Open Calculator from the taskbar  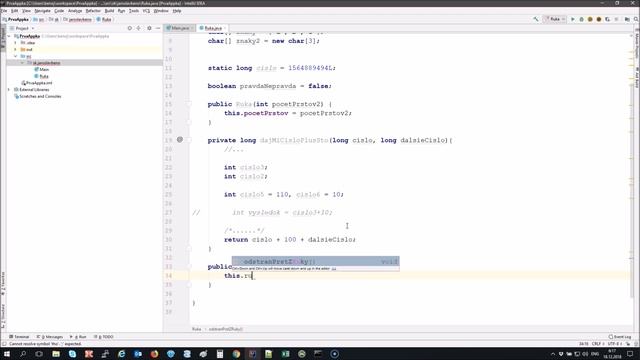220,354
